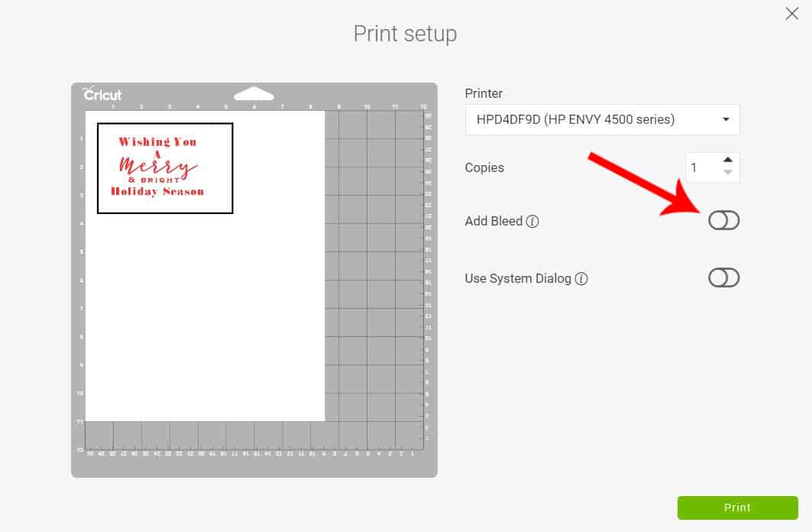The width and height of the screenshot is (812, 532).
Task: Click the "Add Bleed" label text
Action: click(x=493, y=222)
